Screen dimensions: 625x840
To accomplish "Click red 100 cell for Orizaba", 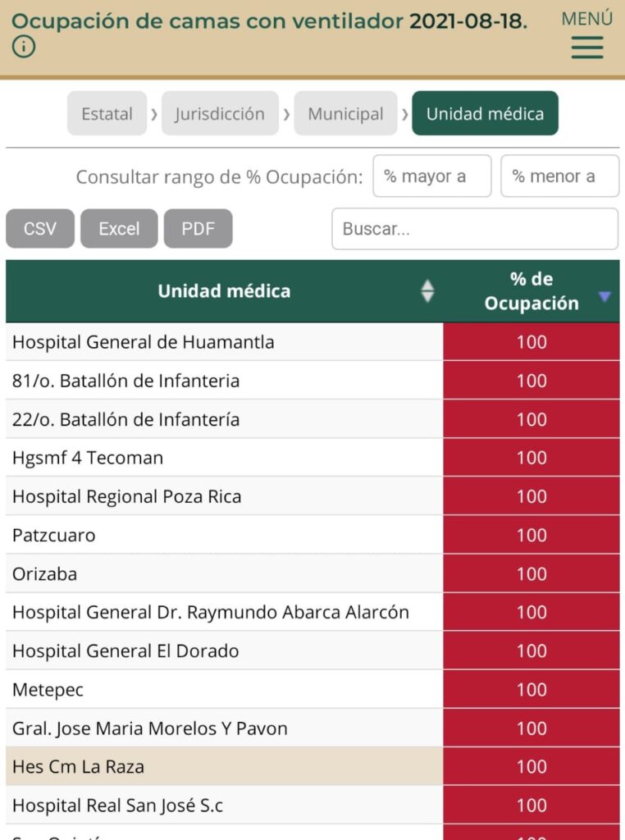I will pos(531,573).
